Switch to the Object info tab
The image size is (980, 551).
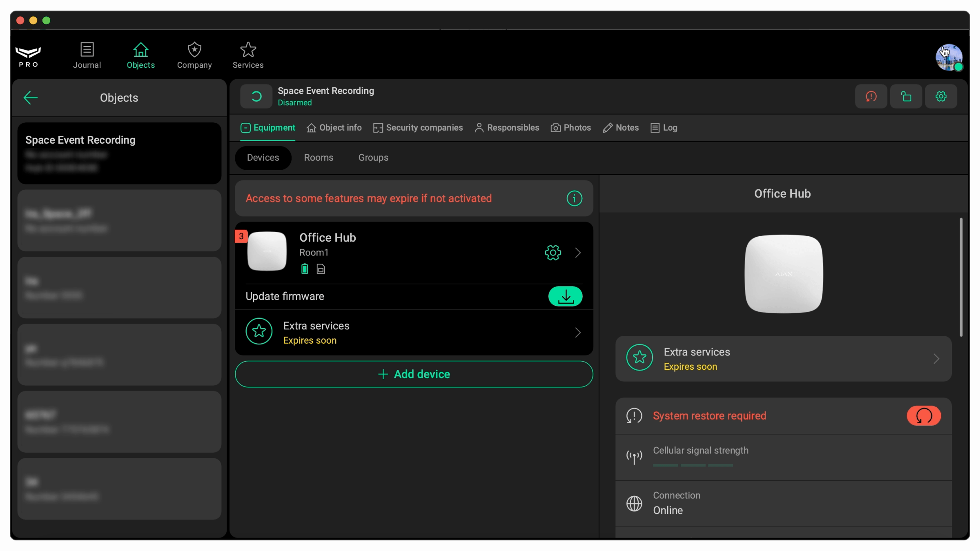tap(334, 128)
